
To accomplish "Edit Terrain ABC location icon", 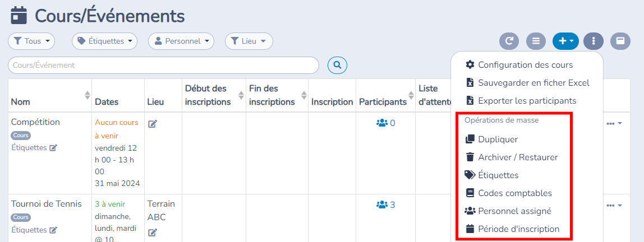I will [x=153, y=232].
